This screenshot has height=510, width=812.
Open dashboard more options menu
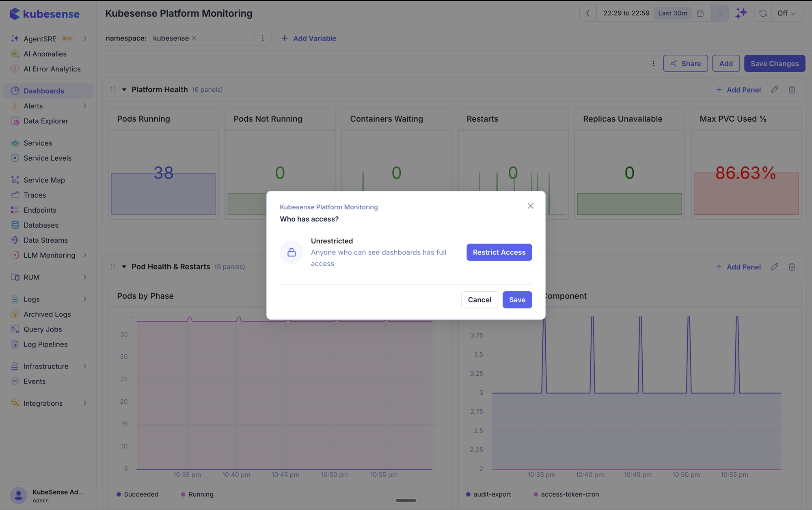coord(653,63)
